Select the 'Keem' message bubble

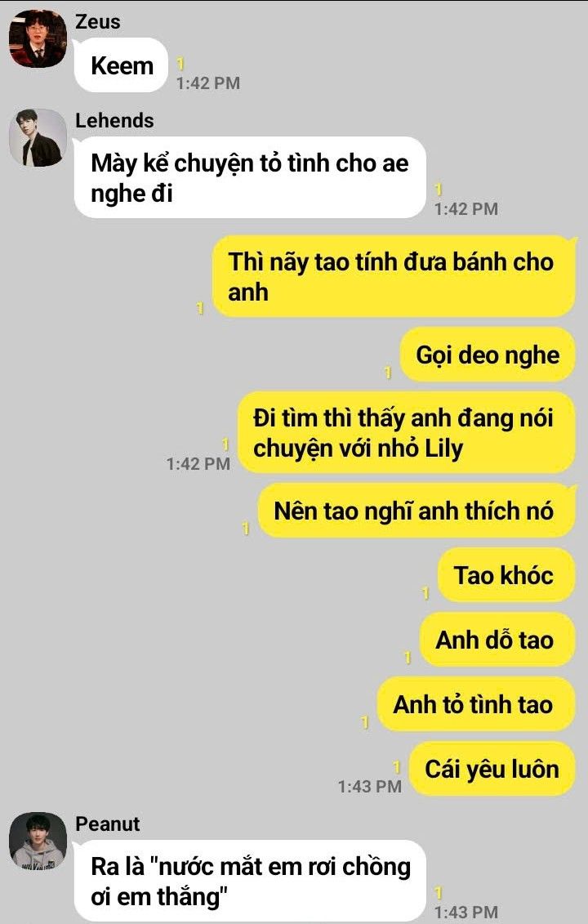(x=122, y=65)
